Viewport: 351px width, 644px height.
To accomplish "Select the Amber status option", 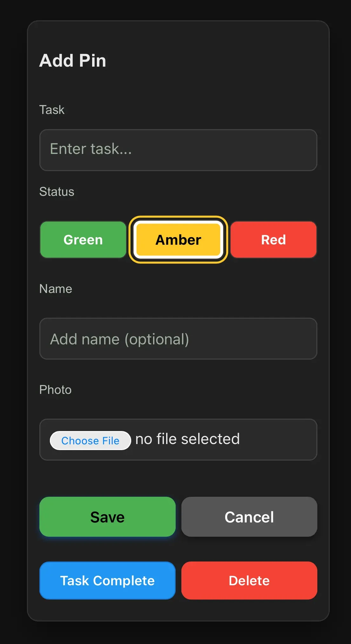I will coord(178,240).
